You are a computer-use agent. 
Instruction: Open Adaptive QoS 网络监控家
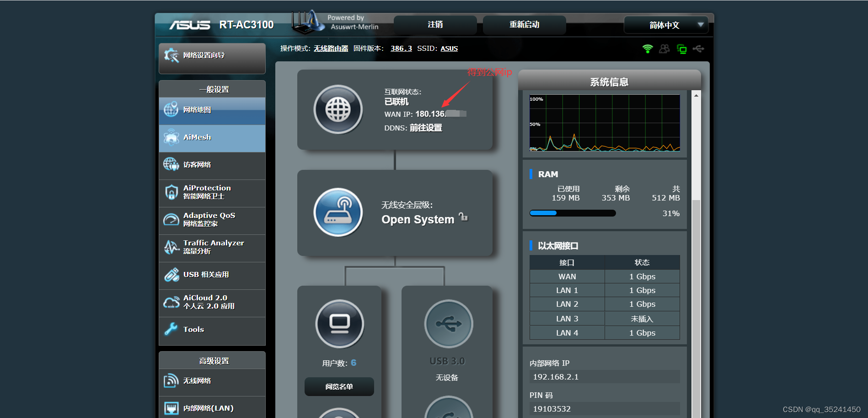(212, 221)
